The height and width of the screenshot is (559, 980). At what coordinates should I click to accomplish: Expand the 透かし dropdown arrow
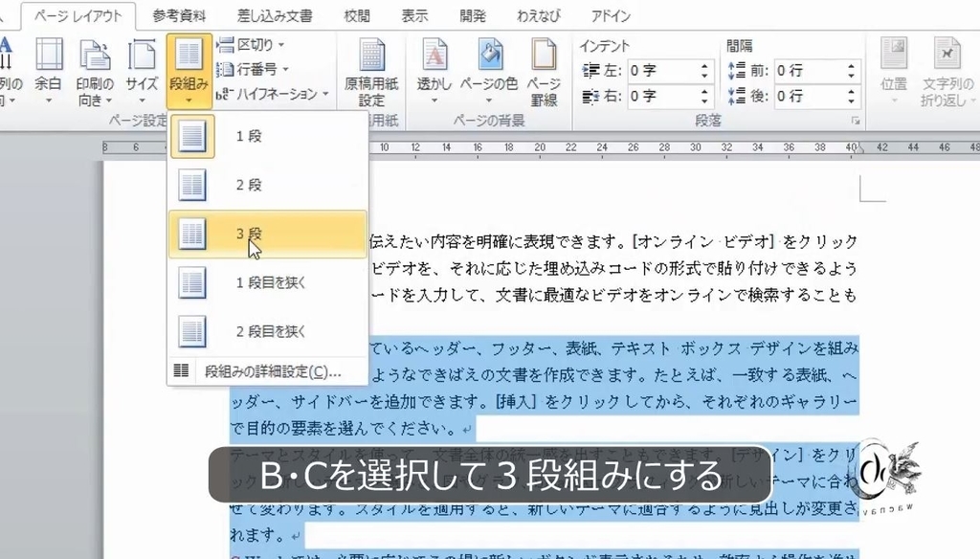434,101
